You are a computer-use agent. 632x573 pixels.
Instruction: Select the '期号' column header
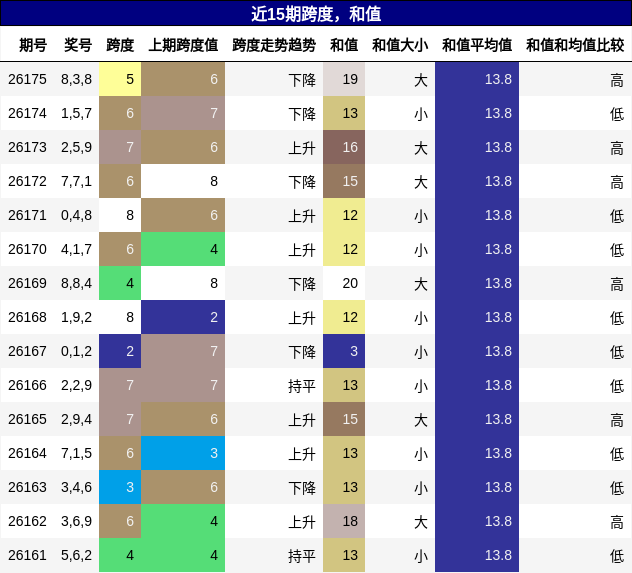coord(33,45)
